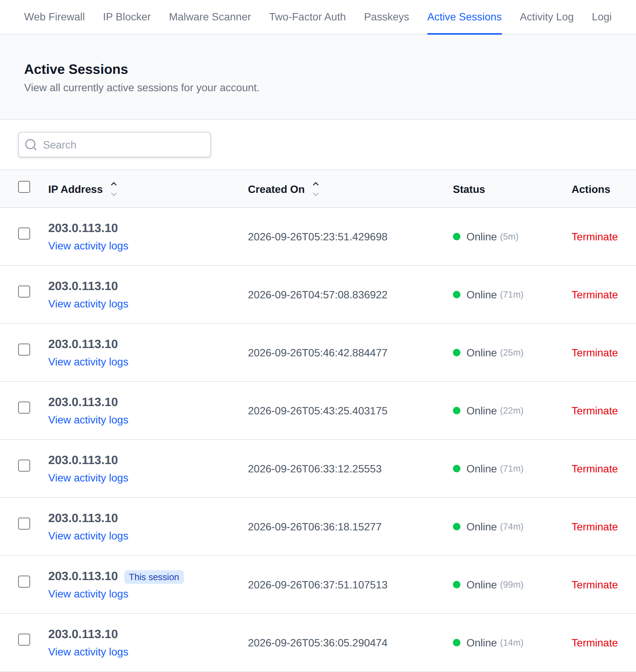The height and width of the screenshot is (672, 636).
Task: Open the Activity Log tab
Action: [x=547, y=17]
